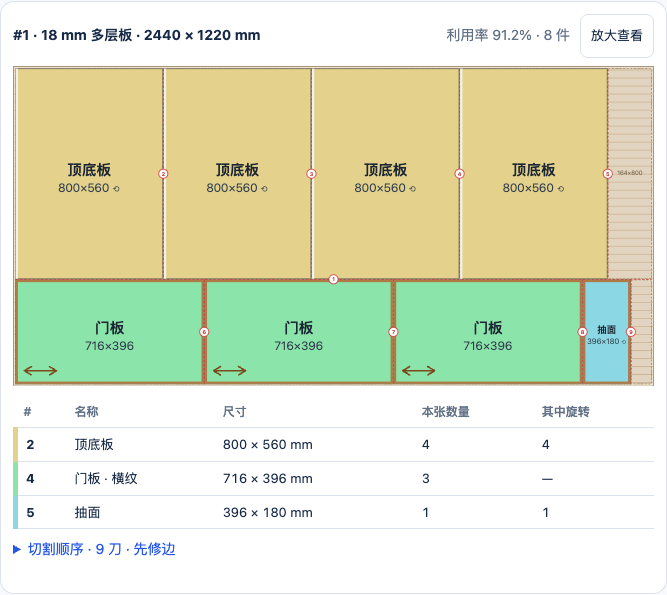This screenshot has height=595, width=667.
Task: Click row number 5 of the 抽面 row
Action: coord(30,512)
